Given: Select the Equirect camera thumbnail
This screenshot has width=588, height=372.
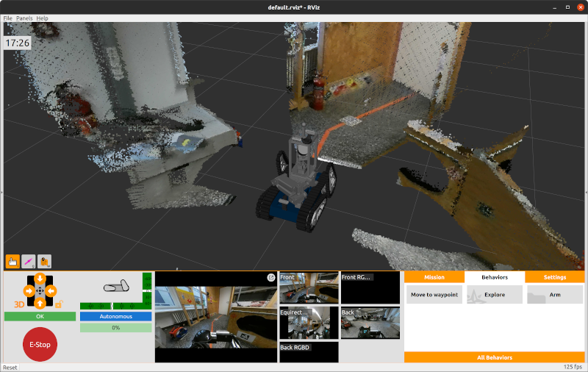Looking at the screenshot, I should [309, 322].
